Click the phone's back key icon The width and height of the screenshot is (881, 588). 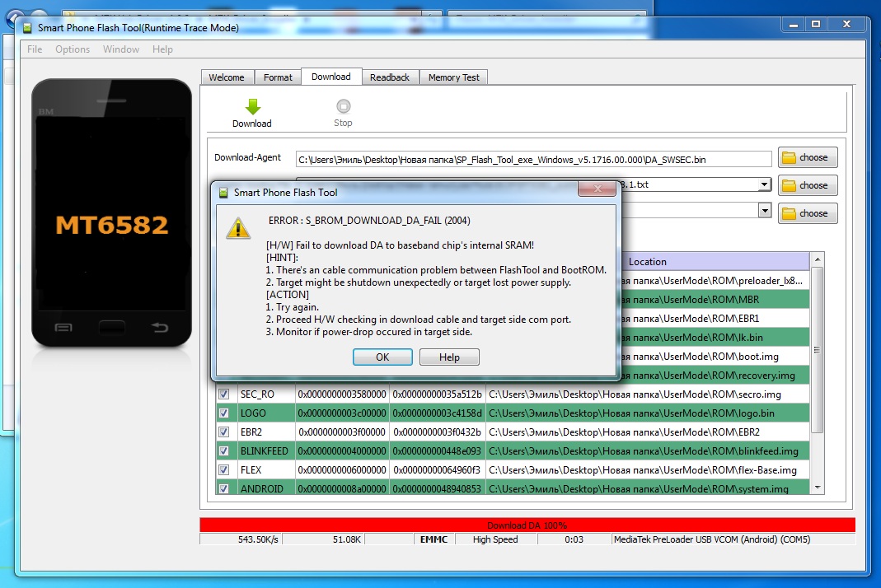click(x=160, y=328)
